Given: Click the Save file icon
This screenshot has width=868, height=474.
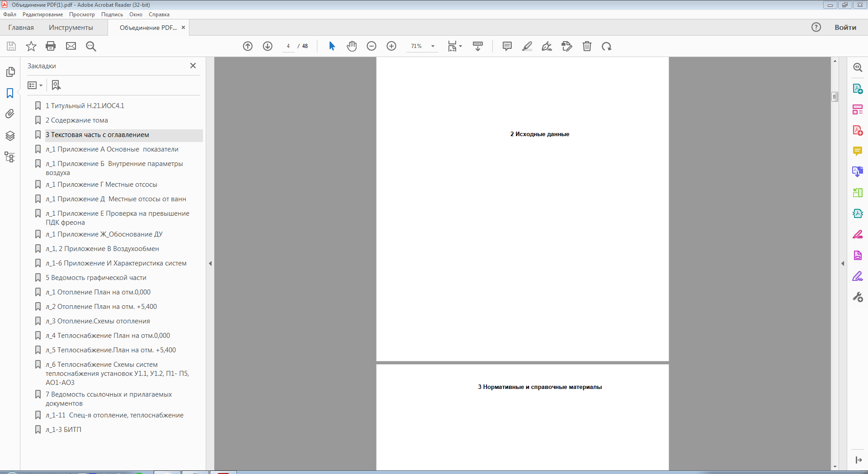Looking at the screenshot, I should [x=11, y=46].
